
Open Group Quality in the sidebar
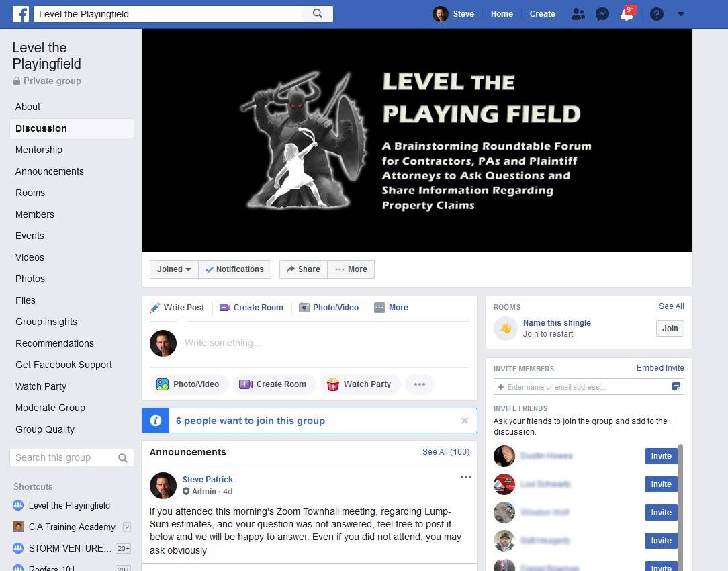44,429
